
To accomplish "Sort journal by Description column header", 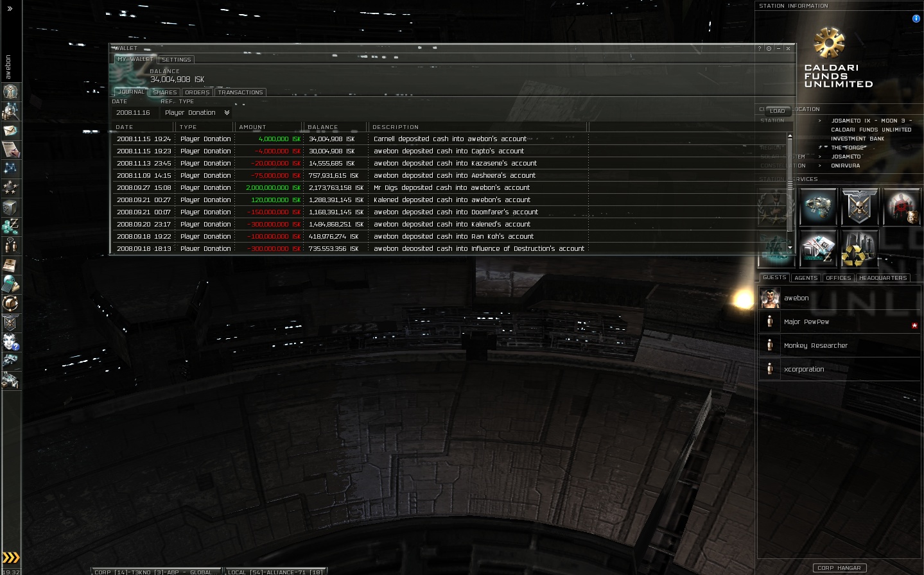I will [478, 127].
